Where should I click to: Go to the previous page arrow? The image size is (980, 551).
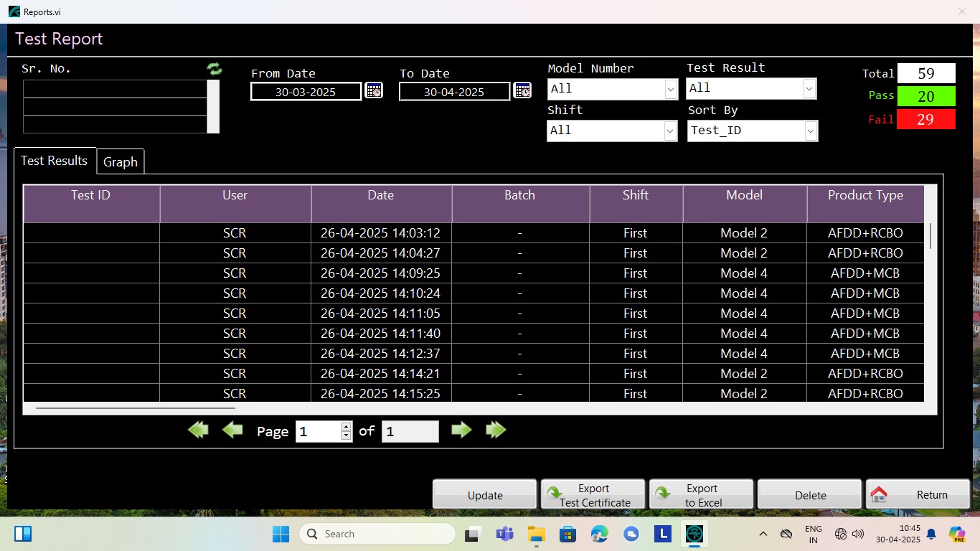coord(232,430)
